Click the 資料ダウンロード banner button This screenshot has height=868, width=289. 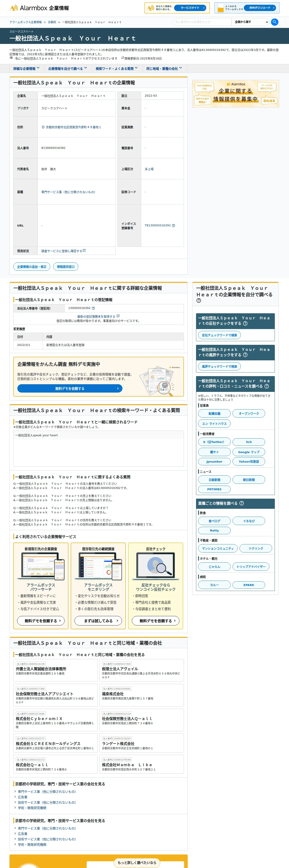[x=260, y=8]
